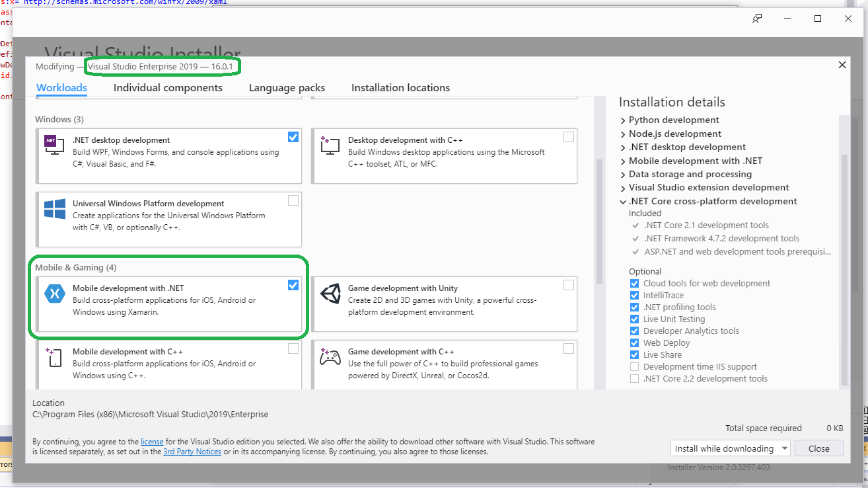Image resolution: width=868 pixels, height=488 pixels.
Task: Switch to the Workloads tab
Action: point(61,88)
